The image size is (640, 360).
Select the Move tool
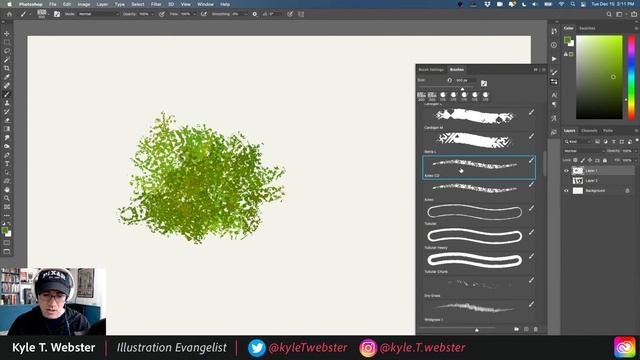pyautogui.click(x=7, y=33)
